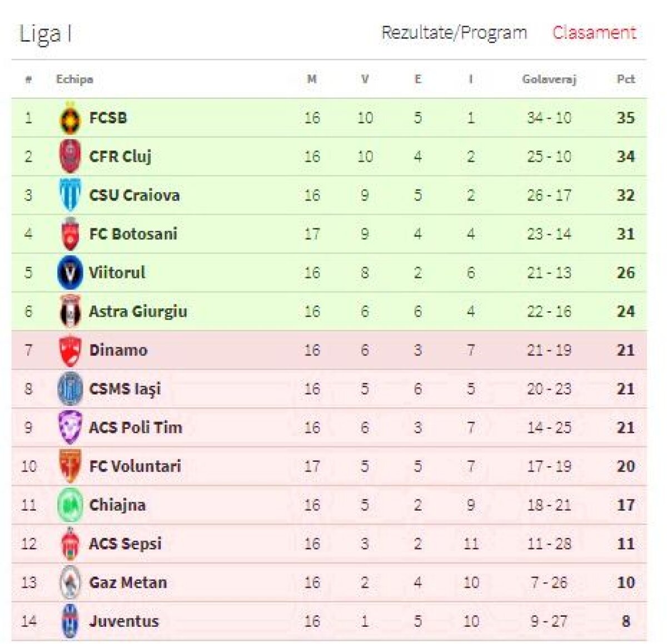The image size is (667, 644).
Task: Click the Echipa column header
Action: (x=76, y=79)
